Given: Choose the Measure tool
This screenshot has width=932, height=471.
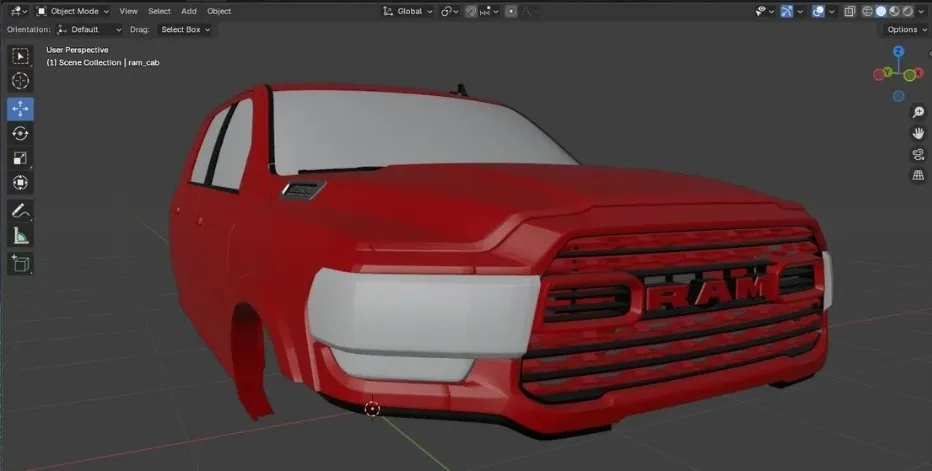Looking at the screenshot, I should [x=20, y=236].
